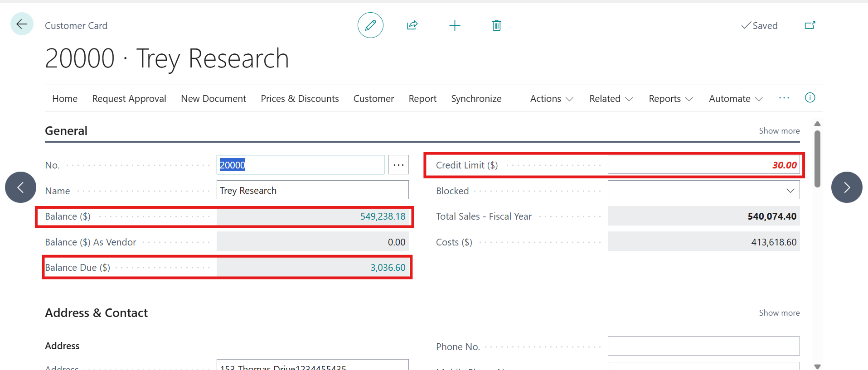Click the share icon
Viewport: 868px width, 370px height.
[412, 25]
